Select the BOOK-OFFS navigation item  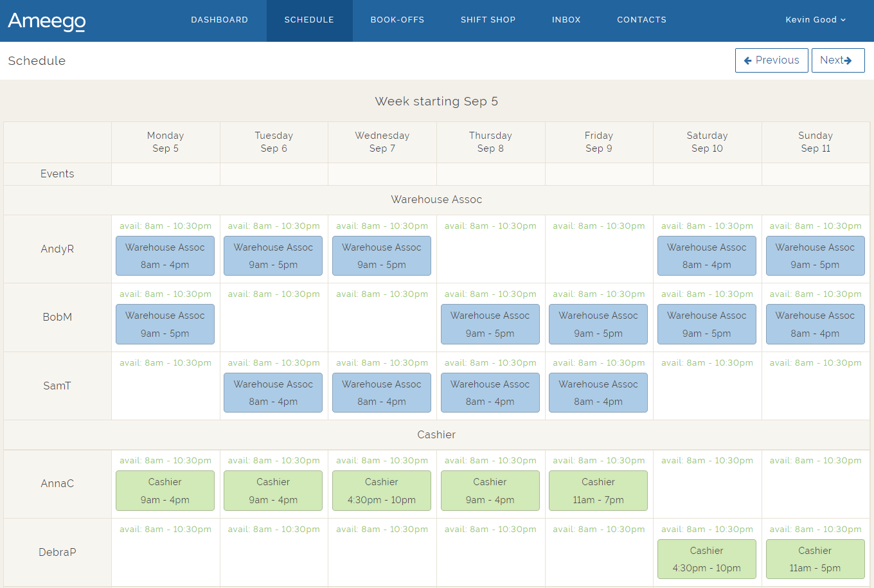coord(397,20)
